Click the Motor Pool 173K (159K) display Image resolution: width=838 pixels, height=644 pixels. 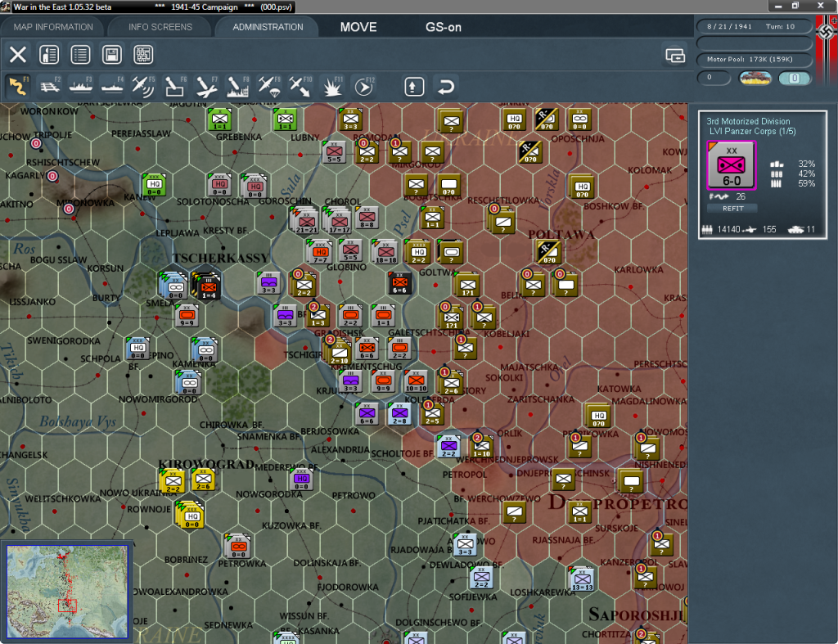click(755, 59)
